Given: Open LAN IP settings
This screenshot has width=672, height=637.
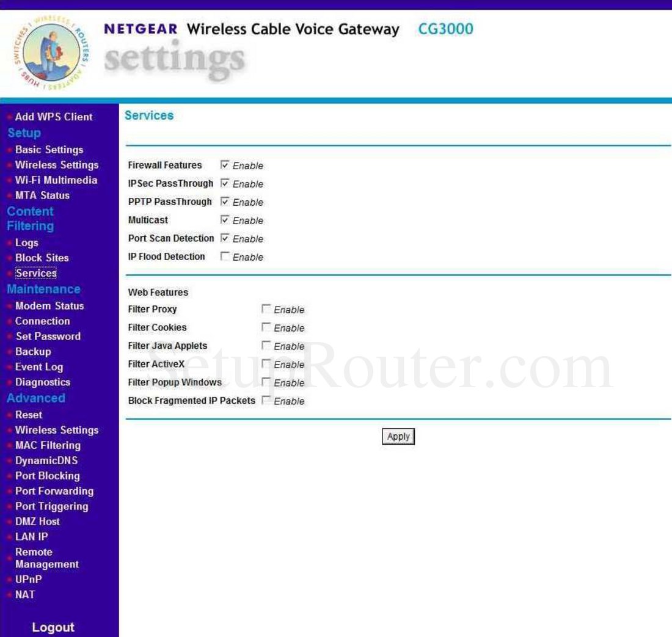Looking at the screenshot, I should 31,537.
